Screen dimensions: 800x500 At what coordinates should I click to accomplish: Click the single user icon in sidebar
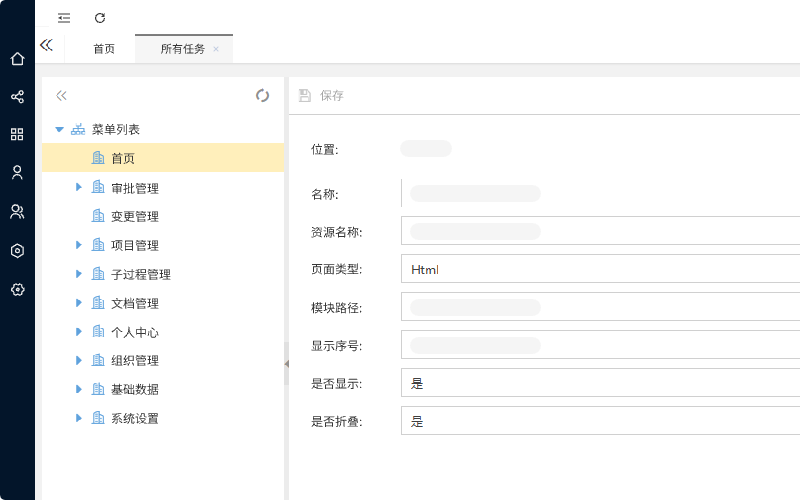click(x=17, y=172)
